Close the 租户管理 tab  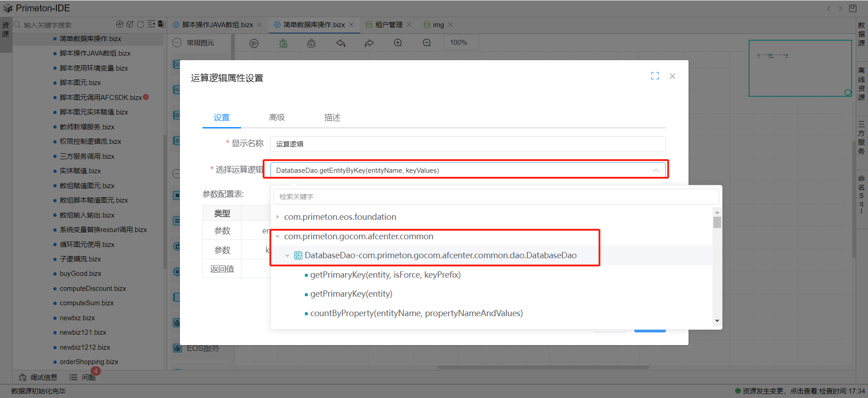[409, 25]
